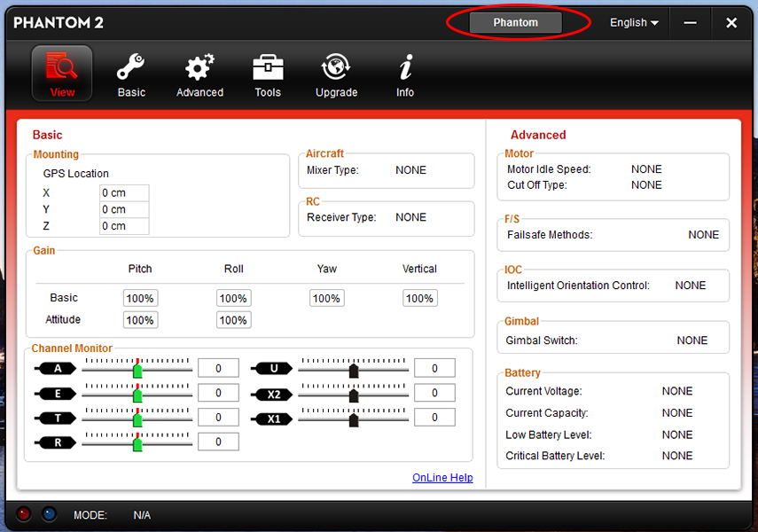Click the MODE N/A status text

pos(142,515)
